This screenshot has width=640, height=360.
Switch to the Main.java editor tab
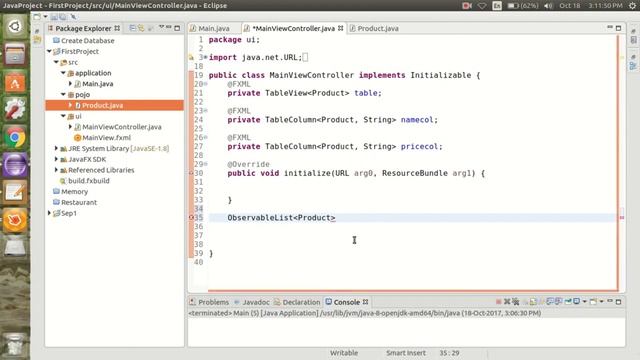(x=213, y=28)
